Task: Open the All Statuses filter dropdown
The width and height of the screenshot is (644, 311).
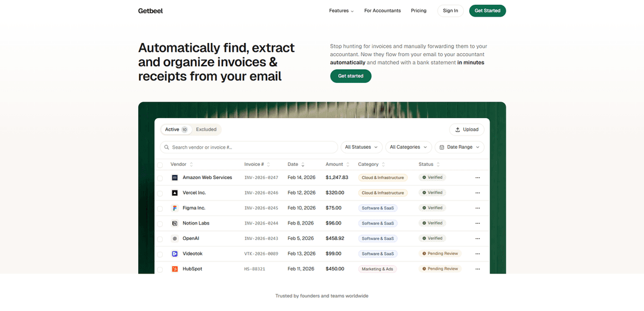Action: tap(361, 147)
